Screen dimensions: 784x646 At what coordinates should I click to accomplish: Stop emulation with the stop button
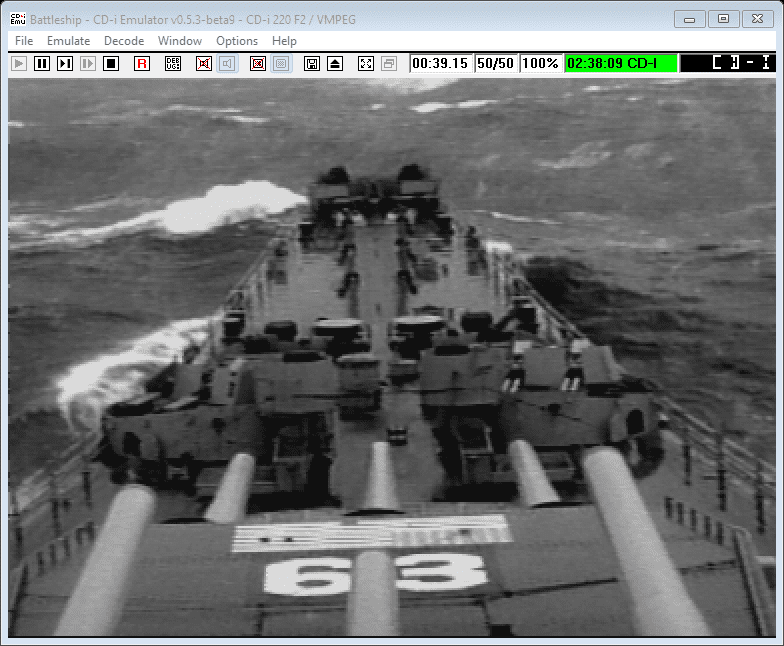(111, 63)
